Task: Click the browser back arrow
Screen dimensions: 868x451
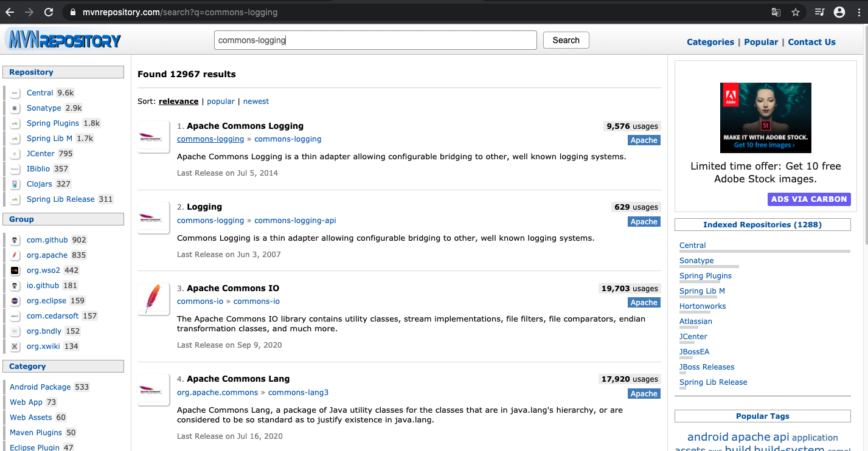Action: 10,12
